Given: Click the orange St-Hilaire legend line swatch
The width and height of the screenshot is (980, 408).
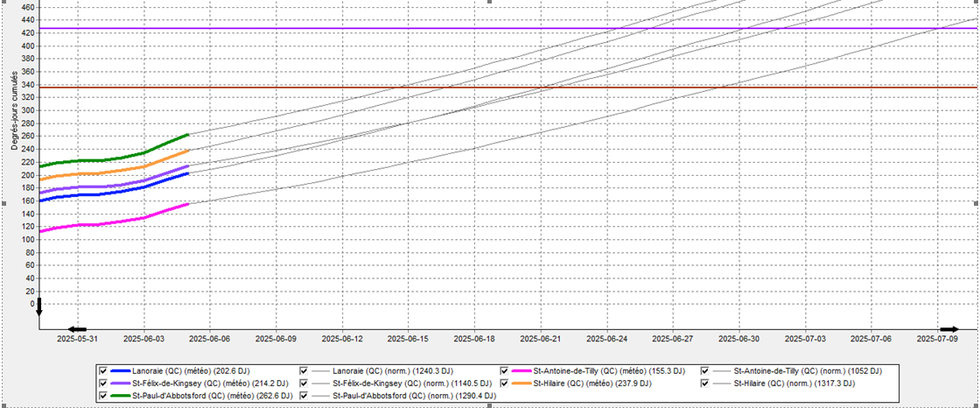Looking at the screenshot, I should tap(521, 383).
